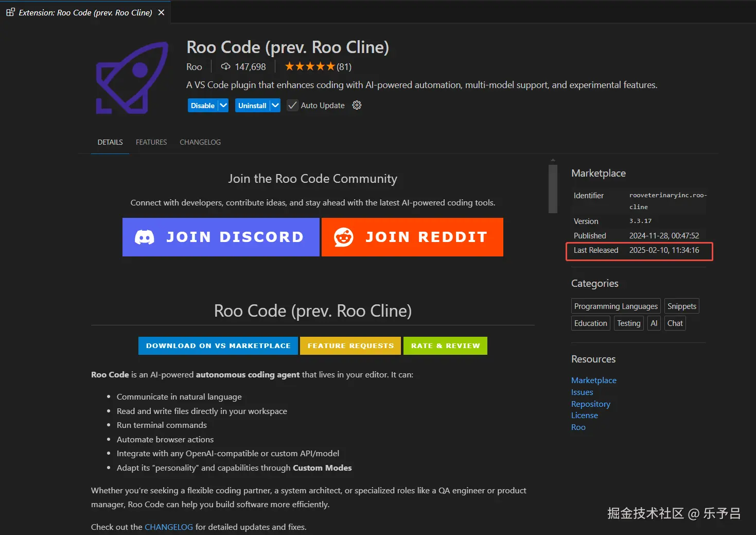This screenshot has height=535, width=756.
Task: Switch to the FEATURES tab
Action: [151, 142]
